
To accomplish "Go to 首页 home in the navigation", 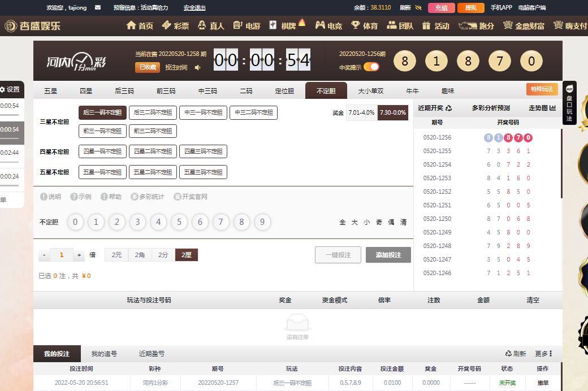I will 140,25.
